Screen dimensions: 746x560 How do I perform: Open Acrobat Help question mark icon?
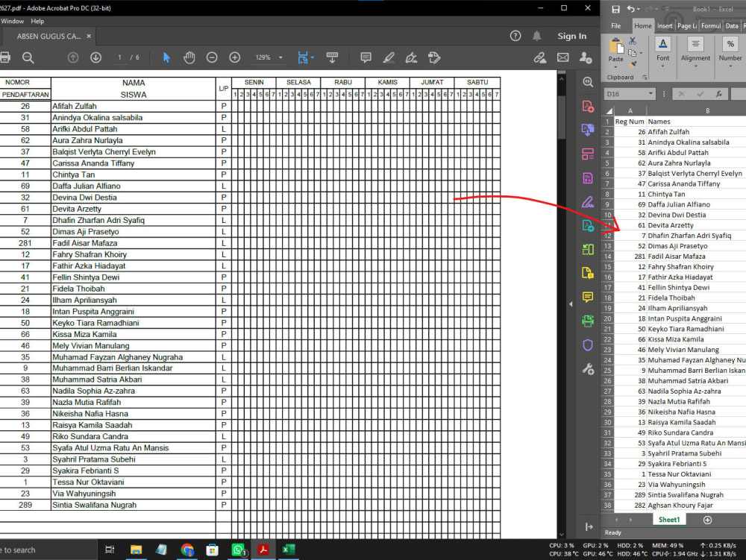(x=515, y=36)
